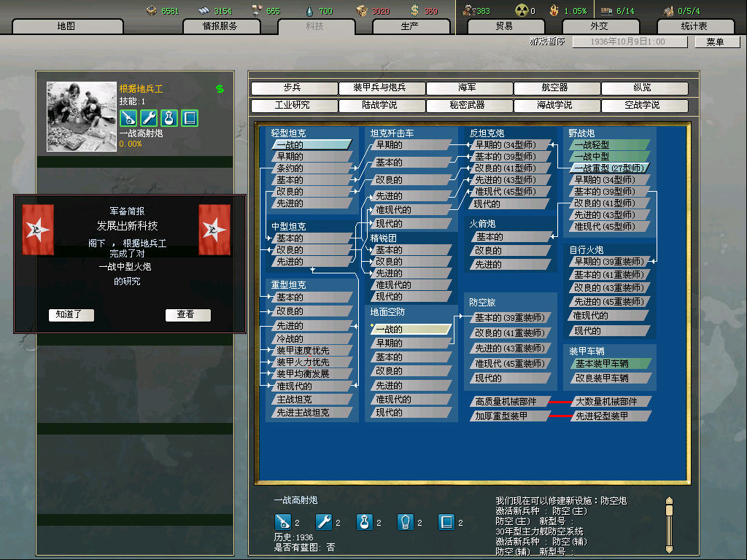This screenshot has height=560, width=747.
Task: Switch to 情报服务 tab
Action: 221,26
